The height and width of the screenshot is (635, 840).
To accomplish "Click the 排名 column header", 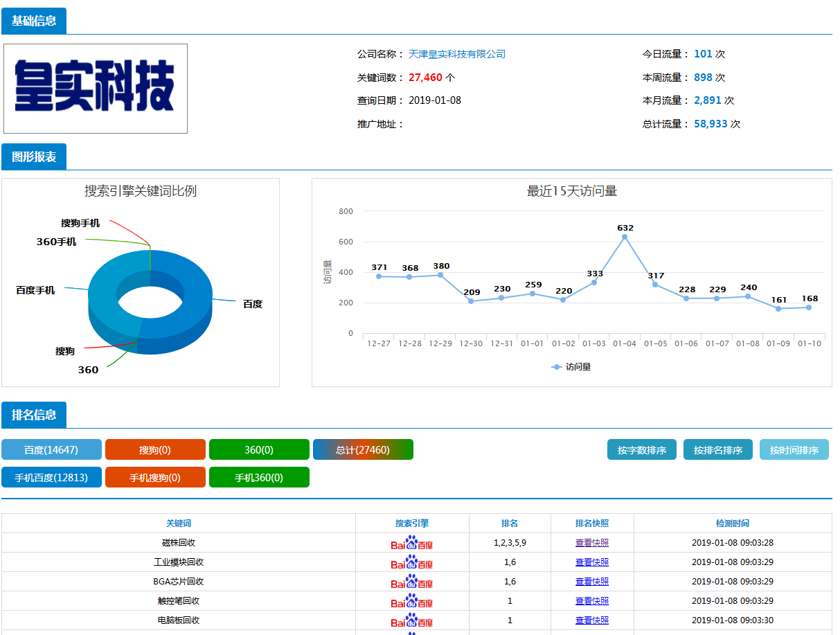I will [510, 524].
